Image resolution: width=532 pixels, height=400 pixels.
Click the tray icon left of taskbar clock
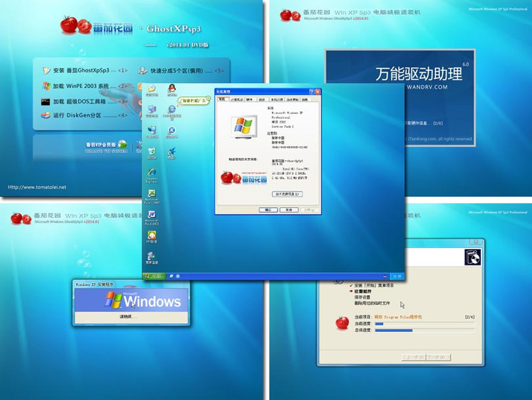coord(384,277)
